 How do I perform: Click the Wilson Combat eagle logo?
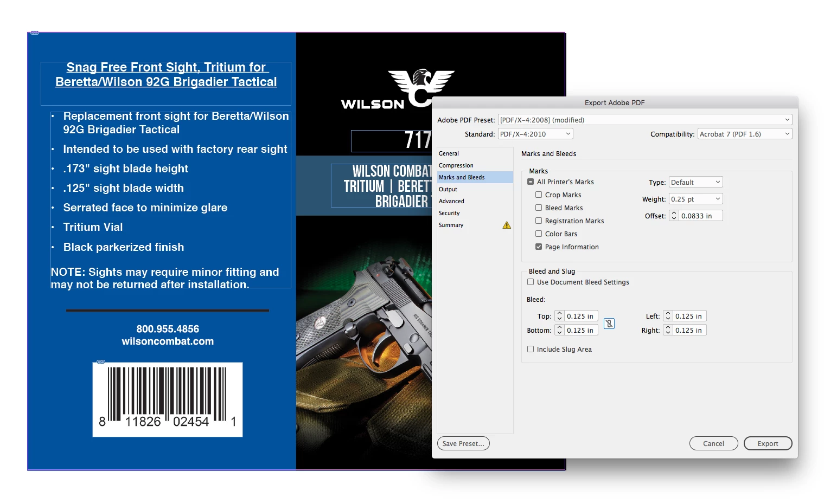coord(421,87)
